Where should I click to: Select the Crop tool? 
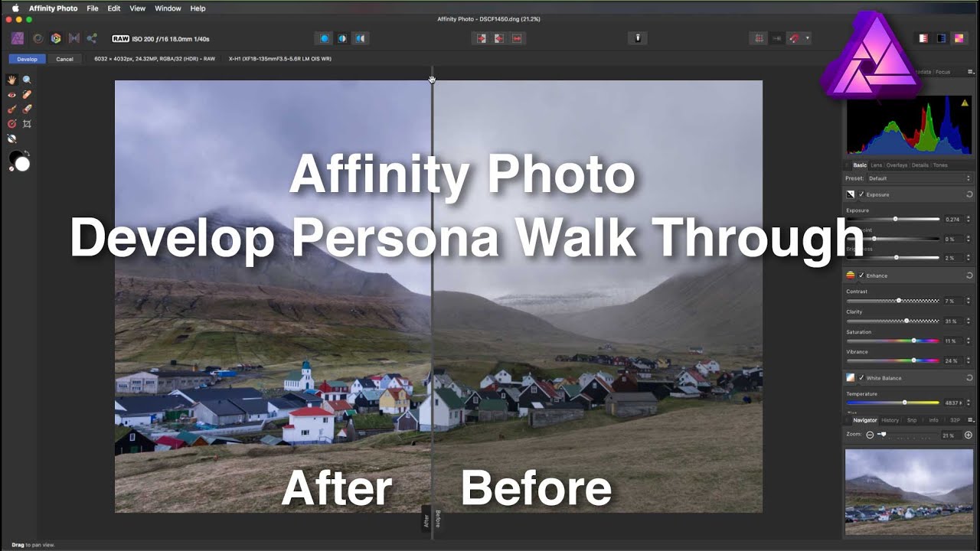tap(27, 123)
